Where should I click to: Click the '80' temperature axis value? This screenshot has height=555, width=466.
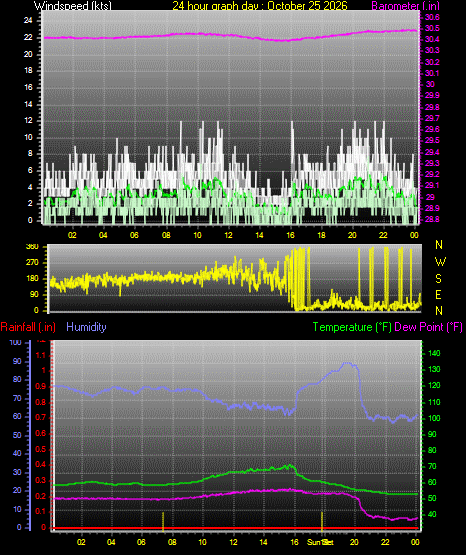point(432,450)
